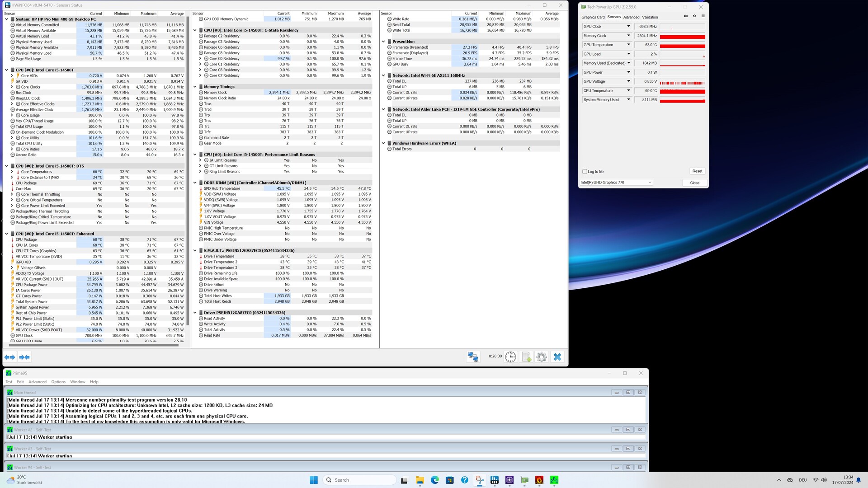Open the remote network monitors icon

pyautogui.click(x=473, y=357)
